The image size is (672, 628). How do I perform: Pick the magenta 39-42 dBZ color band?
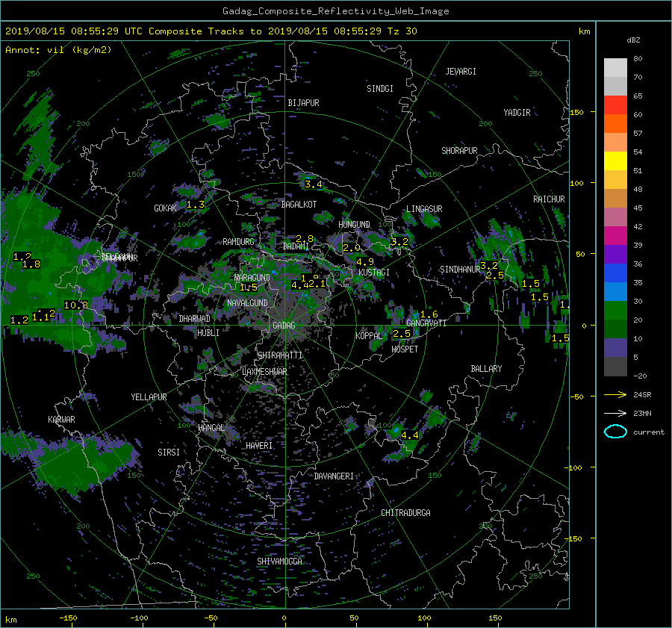(x=615, y=236)
